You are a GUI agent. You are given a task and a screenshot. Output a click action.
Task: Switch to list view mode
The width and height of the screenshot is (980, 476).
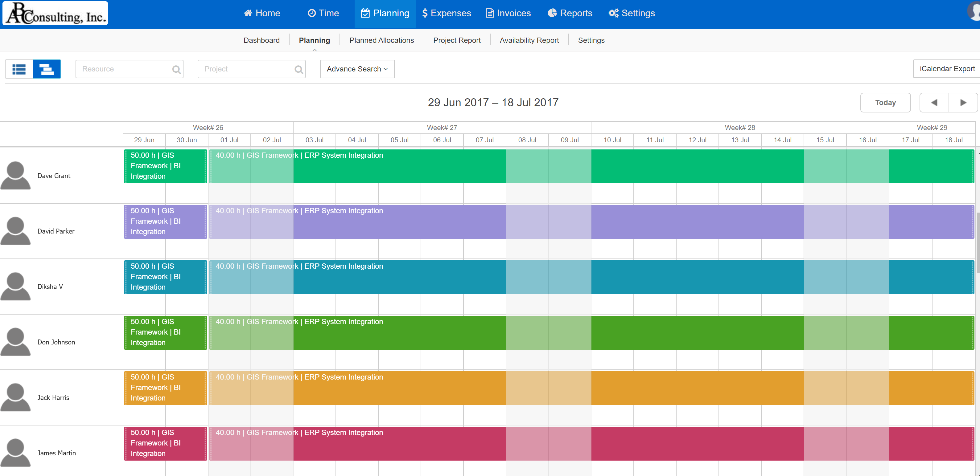[x=19, y=69]
